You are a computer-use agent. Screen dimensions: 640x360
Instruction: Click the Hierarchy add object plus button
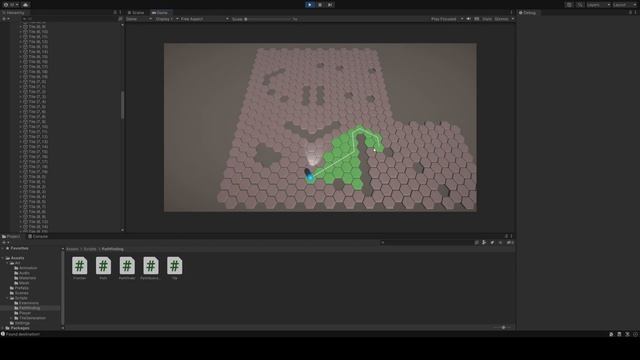point(5,19)
